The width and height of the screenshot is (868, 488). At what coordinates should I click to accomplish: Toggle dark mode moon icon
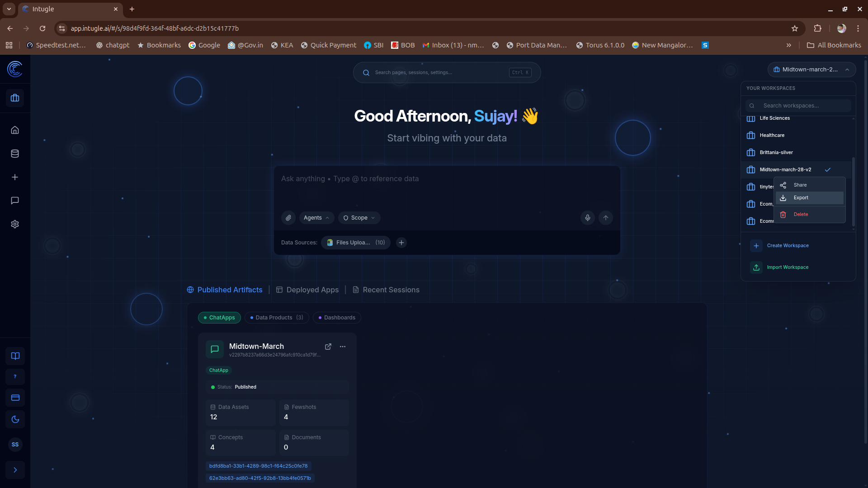coord(15,419)
